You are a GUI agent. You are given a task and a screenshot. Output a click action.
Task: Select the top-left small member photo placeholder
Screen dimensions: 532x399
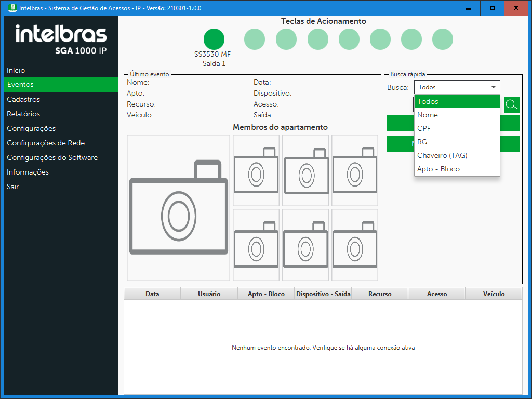256,170
